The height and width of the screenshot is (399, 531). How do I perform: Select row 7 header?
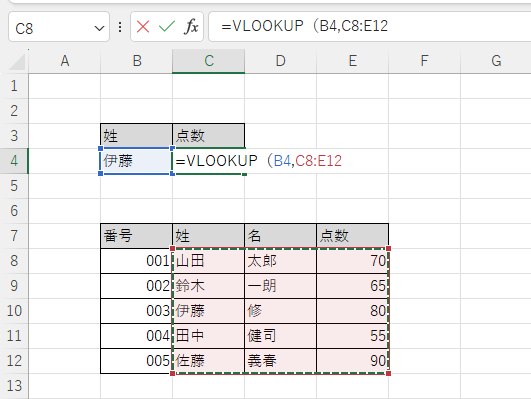14,236
